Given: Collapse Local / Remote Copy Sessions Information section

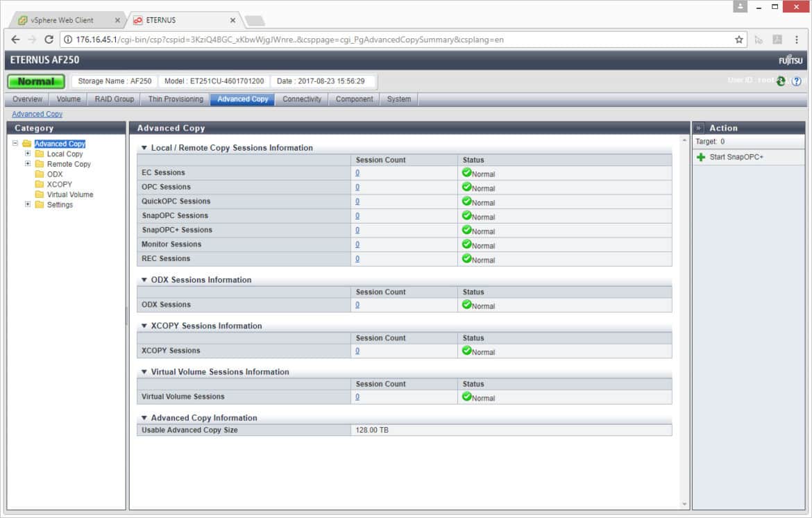Looking at the screenshot, I should click(x=144, y=148).
